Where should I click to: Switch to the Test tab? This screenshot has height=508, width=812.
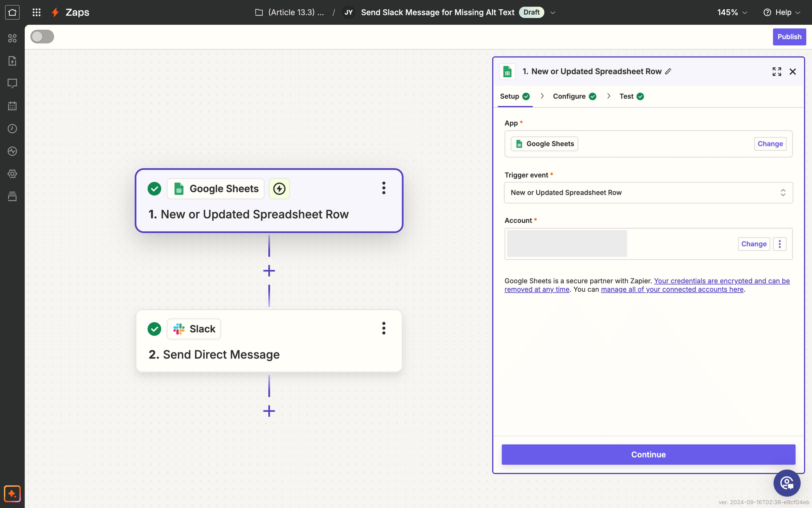(631, 96)
